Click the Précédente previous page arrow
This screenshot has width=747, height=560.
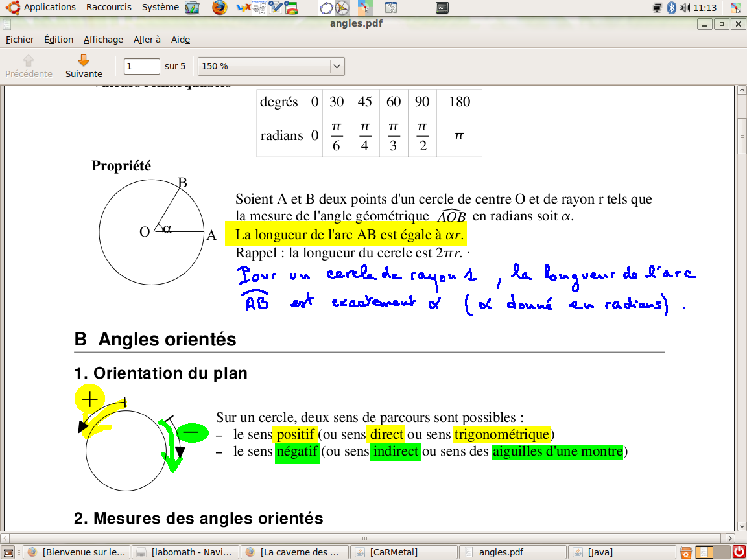point(29,66)
